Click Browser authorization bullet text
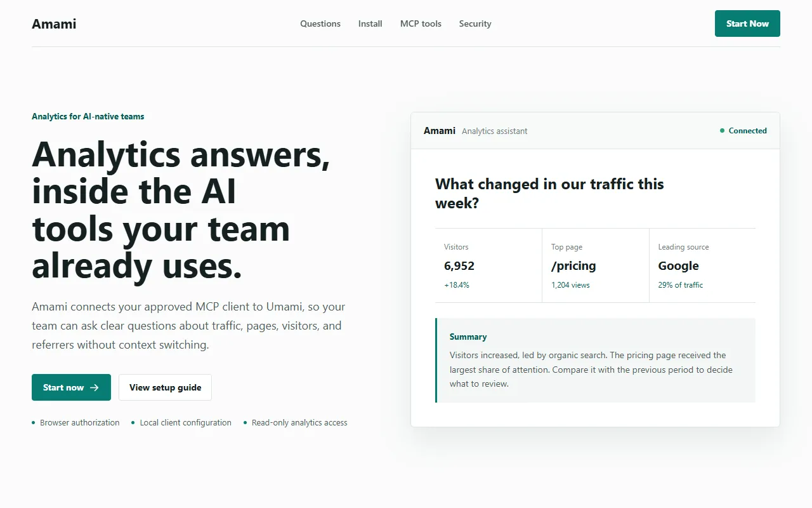The width and height of the screenshot is (812, 508). click(x=79, y=422)
